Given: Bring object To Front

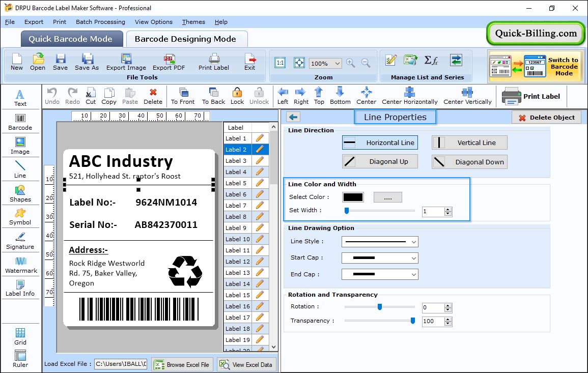Looking at the screenshot, I should coord(183,96).
